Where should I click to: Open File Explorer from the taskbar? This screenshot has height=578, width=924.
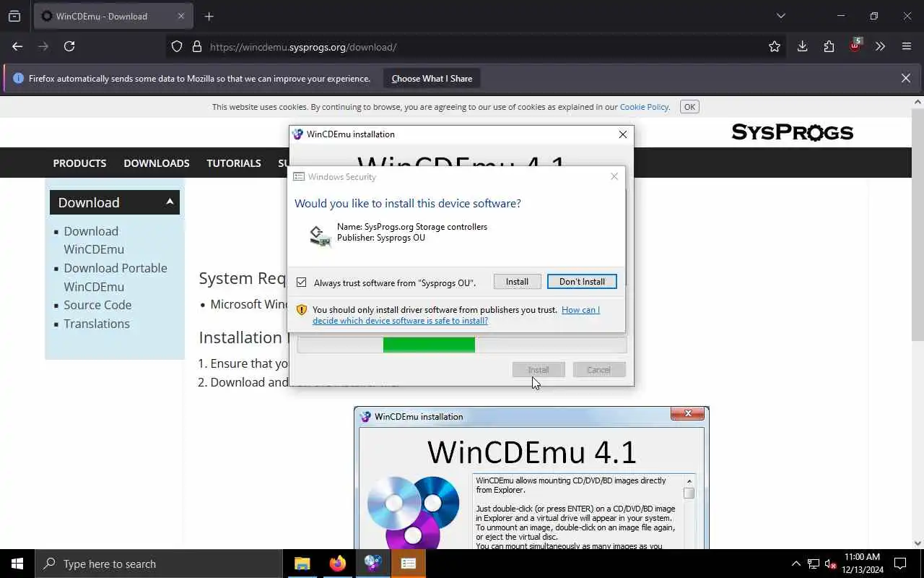point(302,564)
